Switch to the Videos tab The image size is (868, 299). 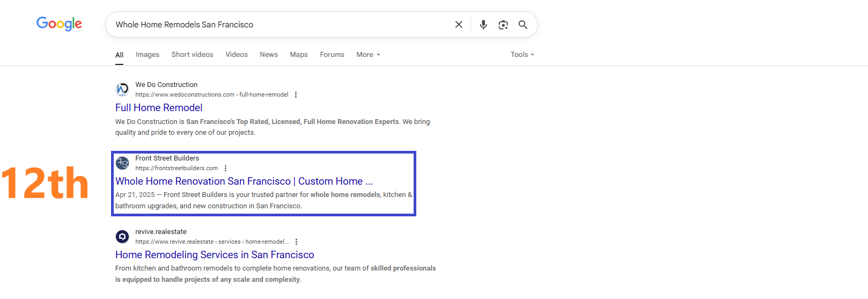[x=237, y=55]
